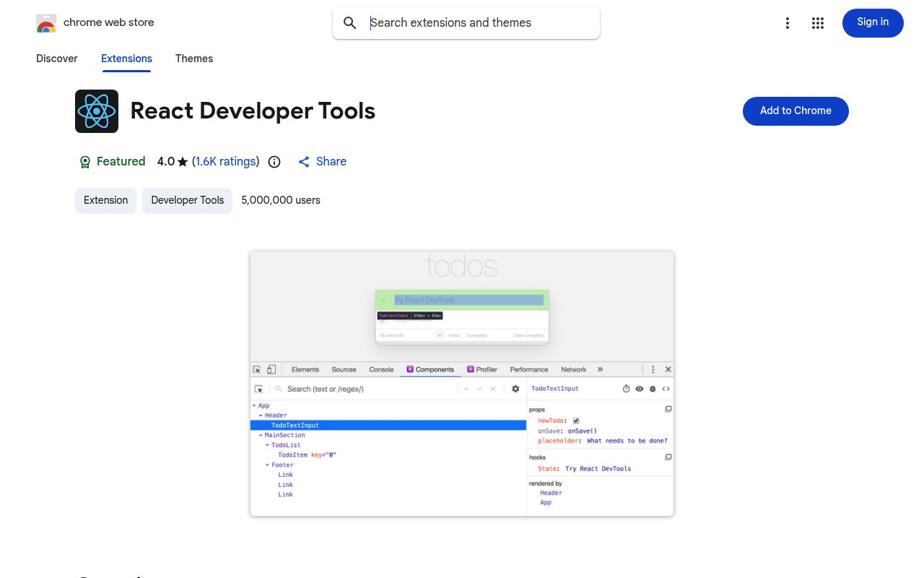Click the Chrome Web Store colorful logo icon
This screenshot has height=578, width=924.
[x=46, y=23]
